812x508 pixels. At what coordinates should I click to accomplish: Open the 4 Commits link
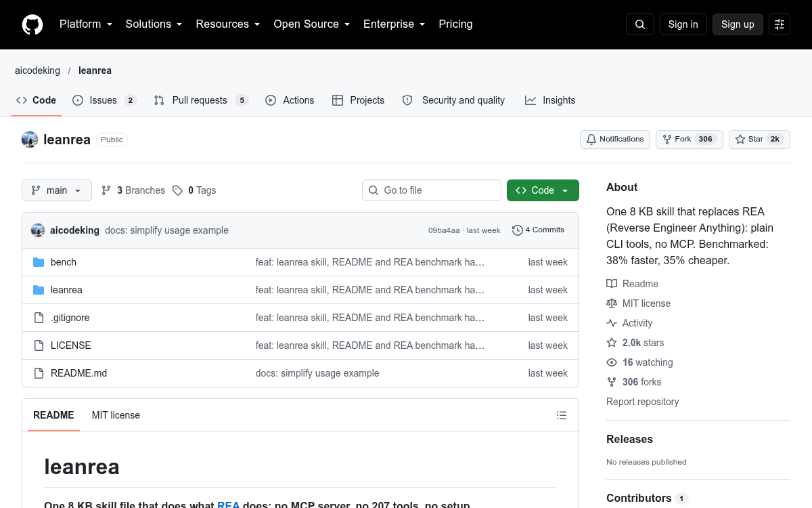[x=538, y=230]
